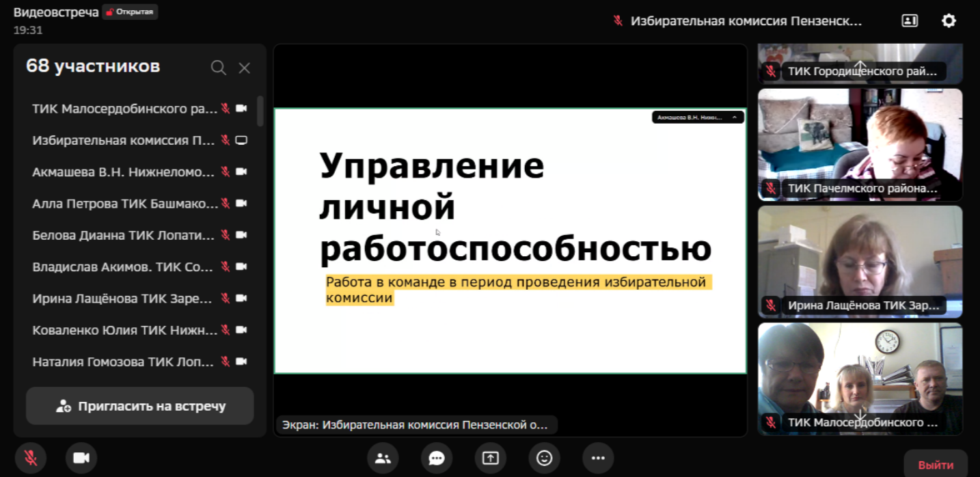Click mic icon for Наталия Гомозова row
Image resolution: width=980 pixels, height=477 pixels.
(x=225, y=361)
